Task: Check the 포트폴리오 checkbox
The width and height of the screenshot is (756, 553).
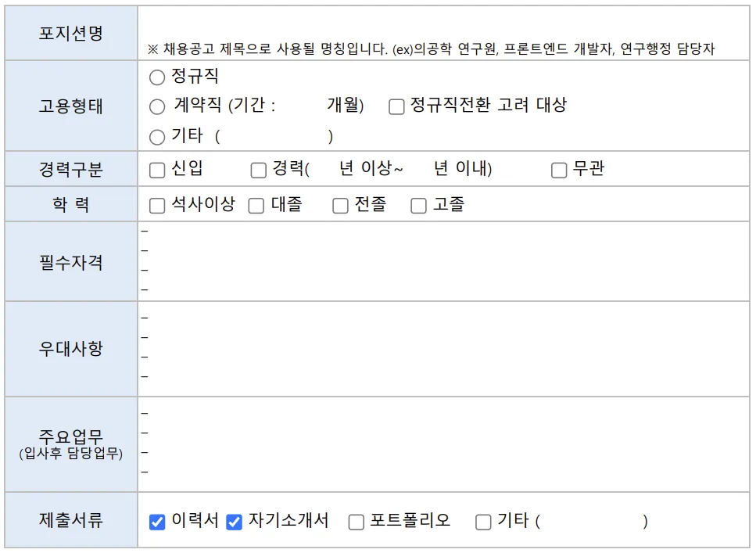Action: pos(357,522)
